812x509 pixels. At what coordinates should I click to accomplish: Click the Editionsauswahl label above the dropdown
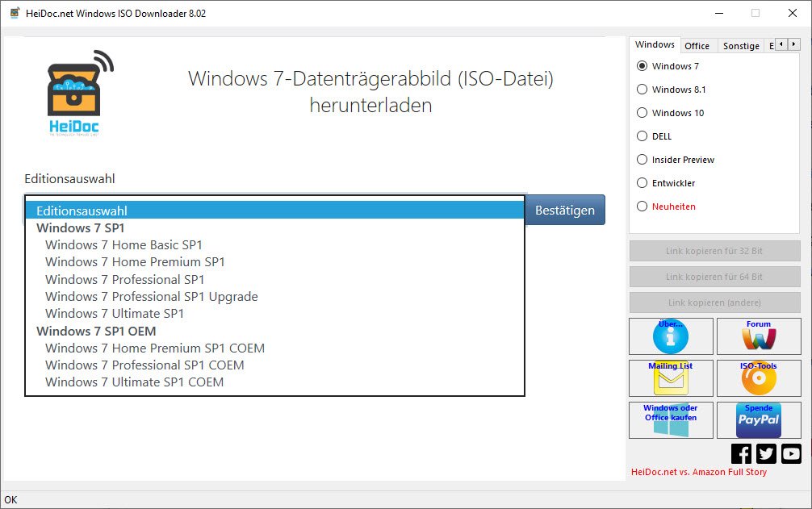(69, 179)
